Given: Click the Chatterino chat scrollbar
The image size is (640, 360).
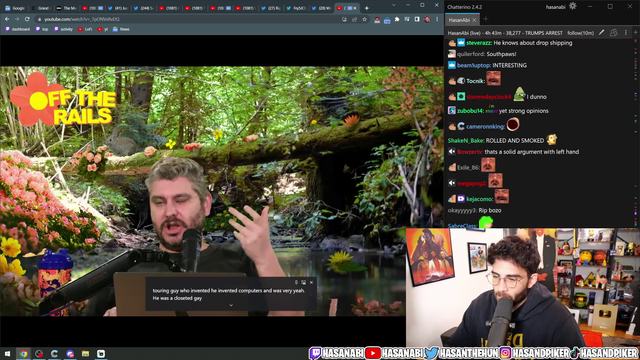Looking at the screenshot, I should 636,133.
